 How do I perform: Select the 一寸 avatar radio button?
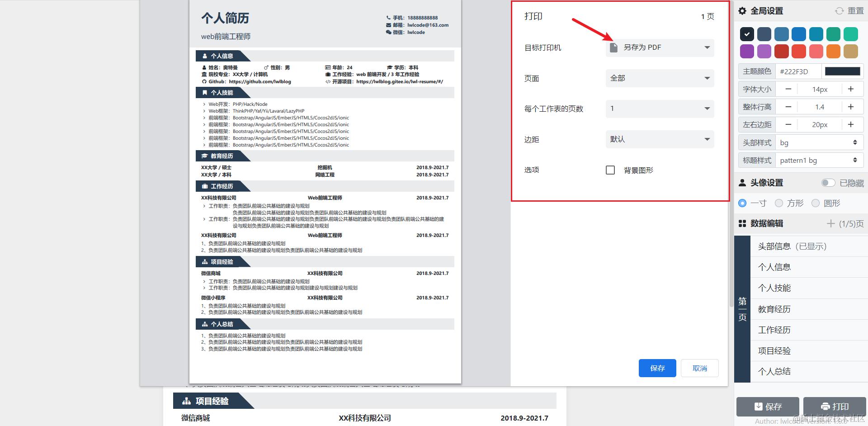742,203
